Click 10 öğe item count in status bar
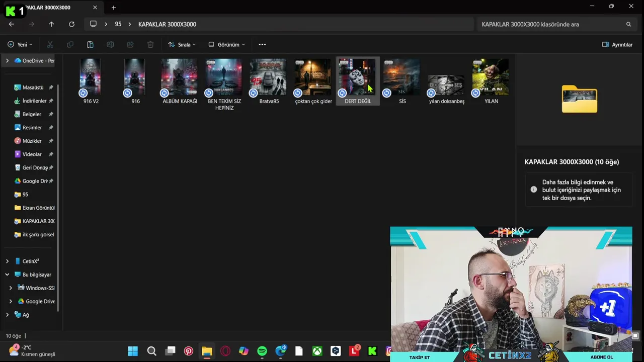This screenshot has height=362, width=644. pyautogui.click(x=14, y=336)
